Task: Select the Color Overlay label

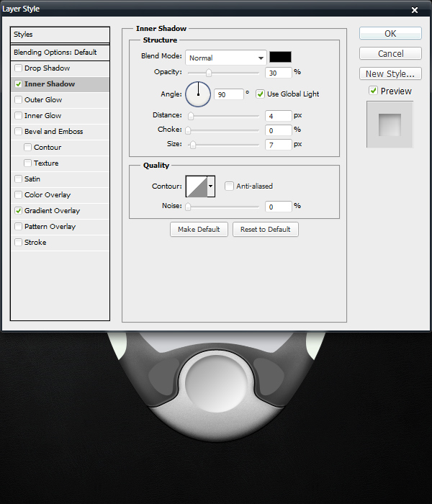Action: pos(48,195)
